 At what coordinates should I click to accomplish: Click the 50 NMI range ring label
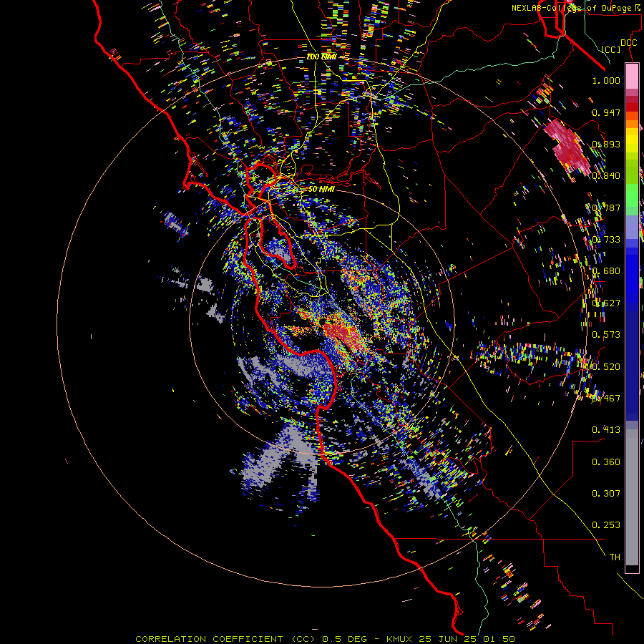[x=321, y=189]
